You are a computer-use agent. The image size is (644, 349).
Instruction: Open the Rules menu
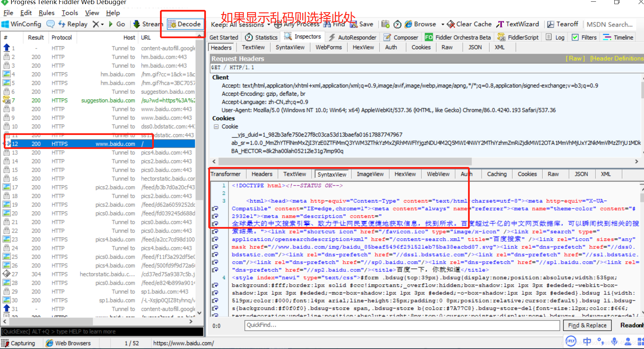[x=46, y=13]
